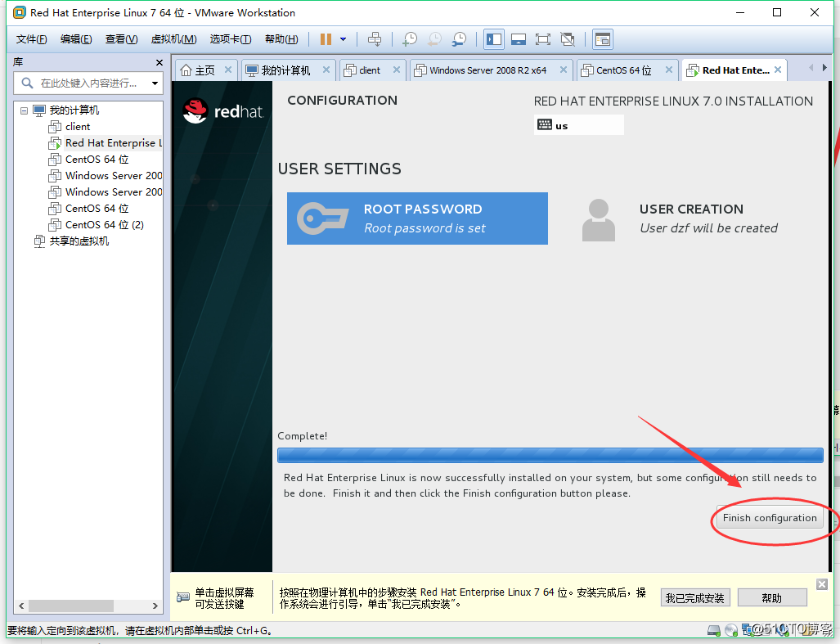Viewport: 840px width, 644px height.
Task: Open the 编辑(E) menu
Action: click(x=76, y=39)
